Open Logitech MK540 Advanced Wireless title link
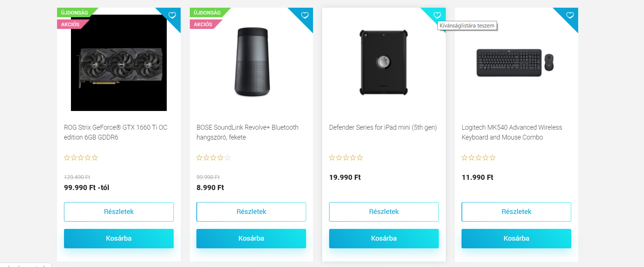 (512, 132)
